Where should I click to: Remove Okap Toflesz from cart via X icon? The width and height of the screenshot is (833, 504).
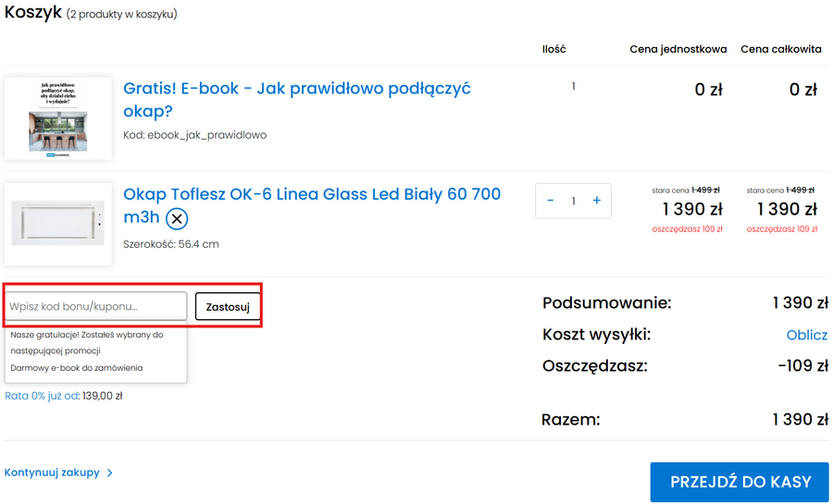[x=177, y=219]
